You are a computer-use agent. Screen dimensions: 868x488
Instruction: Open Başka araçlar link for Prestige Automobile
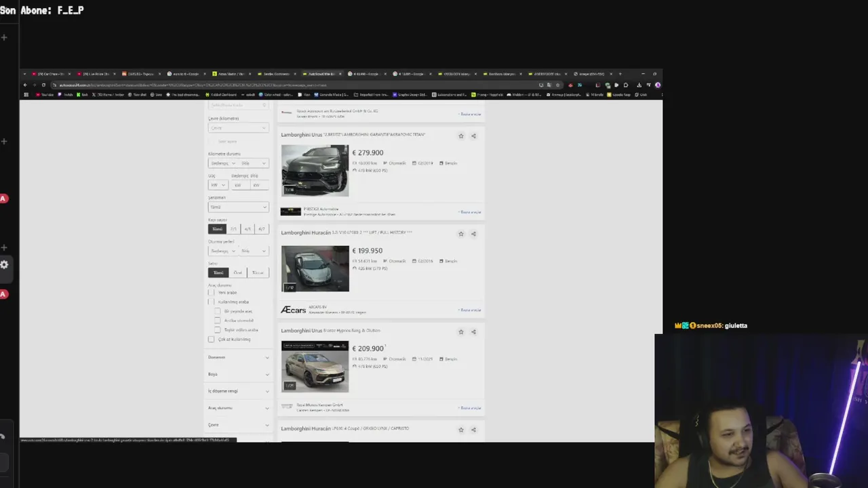470,212
